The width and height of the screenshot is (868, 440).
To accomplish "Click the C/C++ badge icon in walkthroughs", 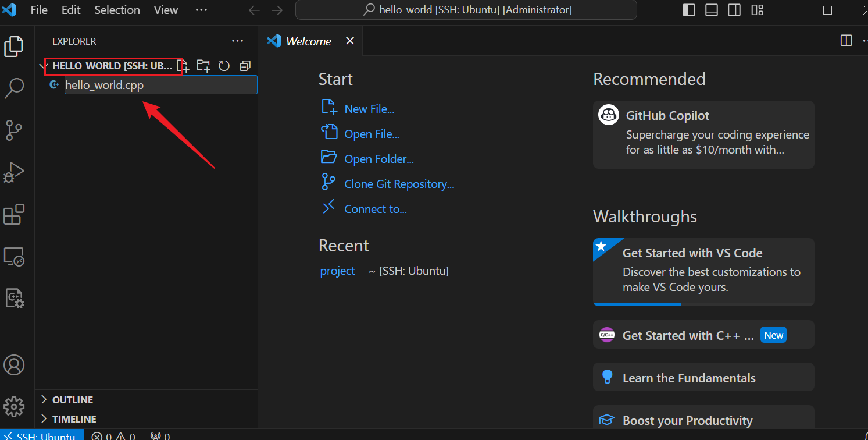I will (607, 335).
